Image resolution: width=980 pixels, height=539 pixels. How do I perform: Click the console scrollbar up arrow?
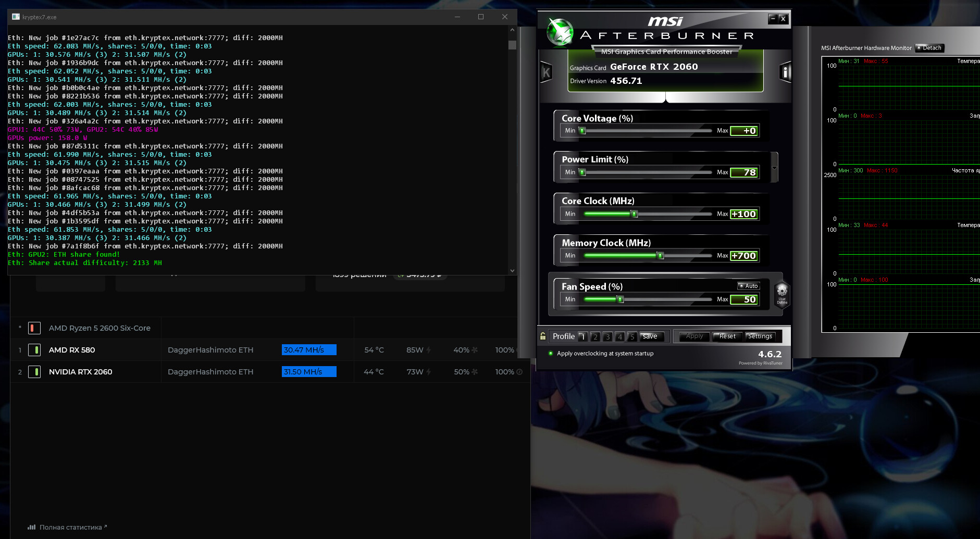[512, 30]
